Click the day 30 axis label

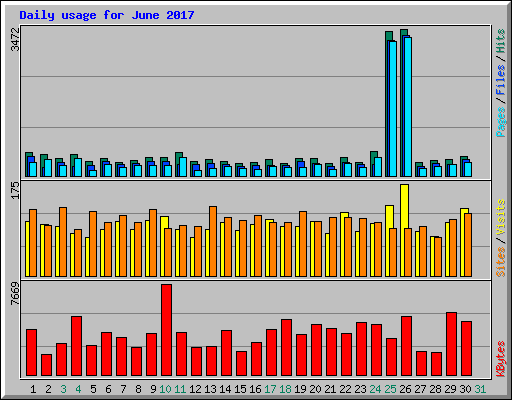tap(465, 389)
